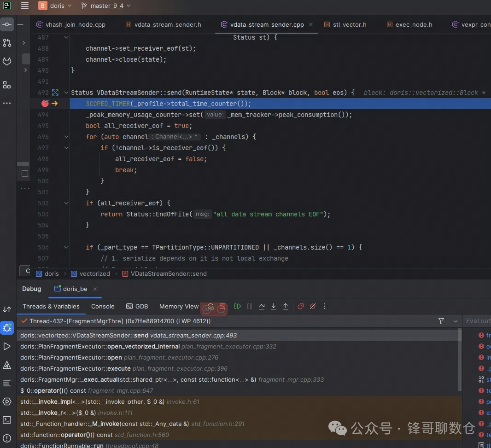Collapse the if block at line 502
Image resolution: width=491 pixels, height=448 pixels.
click(x=66, y=203)
